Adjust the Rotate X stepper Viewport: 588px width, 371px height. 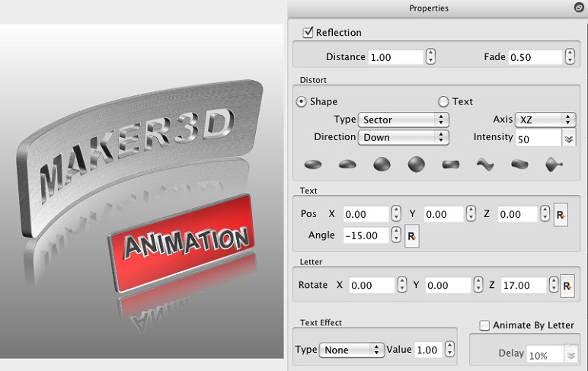[x=402, y=285]
